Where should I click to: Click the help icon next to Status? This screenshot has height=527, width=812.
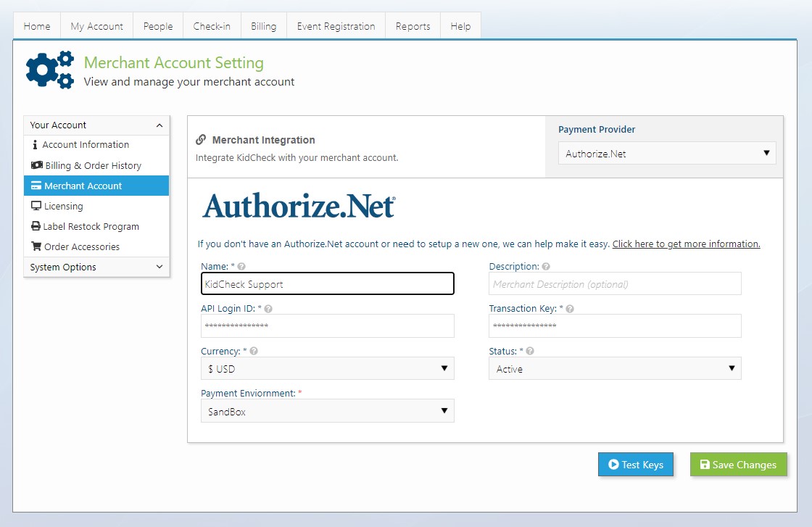coord(530,351)
